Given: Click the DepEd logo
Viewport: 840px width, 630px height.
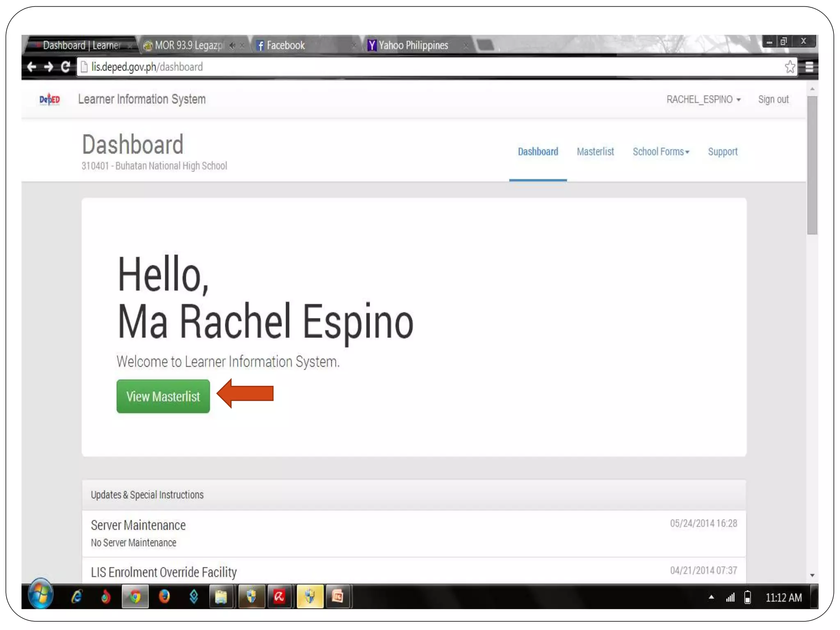Looking at the screenshot, I should [50, 100].
